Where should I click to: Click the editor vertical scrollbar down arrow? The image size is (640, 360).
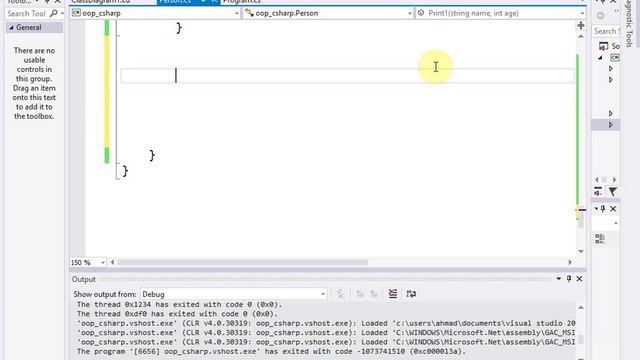[x=581, y=251]
